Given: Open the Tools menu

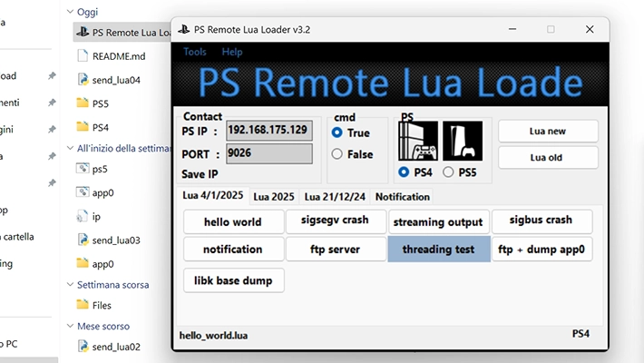Looking at the screenshot, I should pyautogui.click(x=195, y=52).
